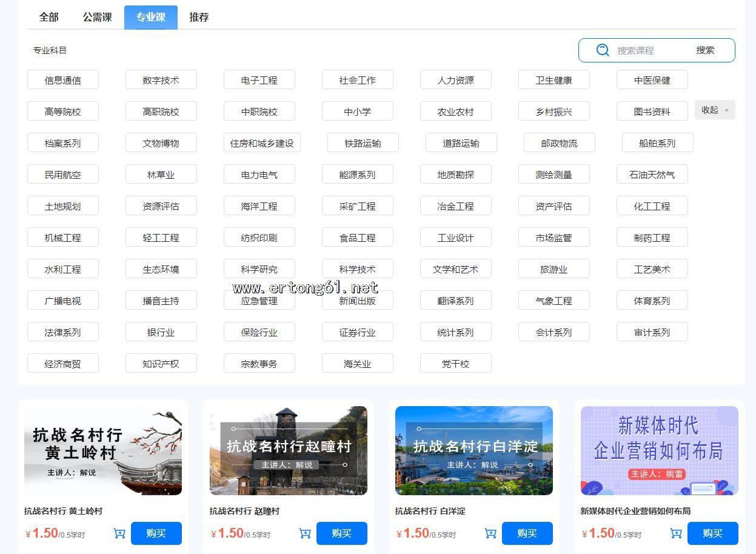Click the 搜索课程 input field
756x554 pixels.
[x=649, y=50]
